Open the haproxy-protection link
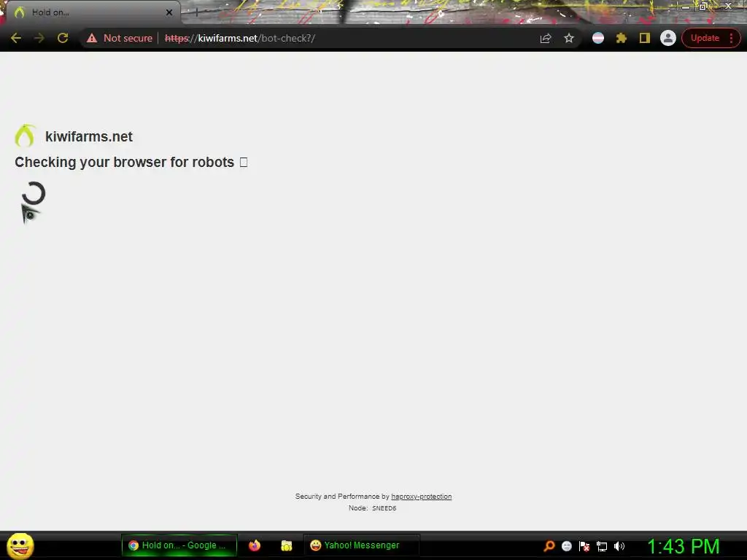This screenshot has width=747, height=560. (421, 496)
